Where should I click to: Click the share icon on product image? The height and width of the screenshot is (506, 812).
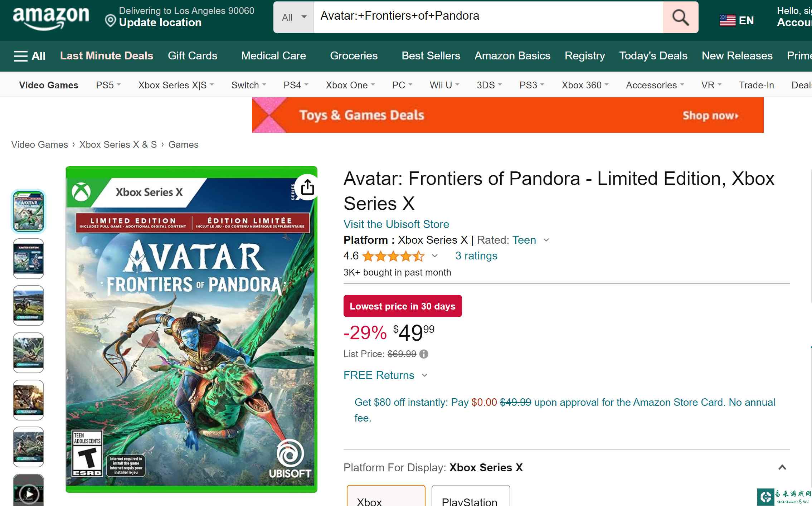(307, 187)
